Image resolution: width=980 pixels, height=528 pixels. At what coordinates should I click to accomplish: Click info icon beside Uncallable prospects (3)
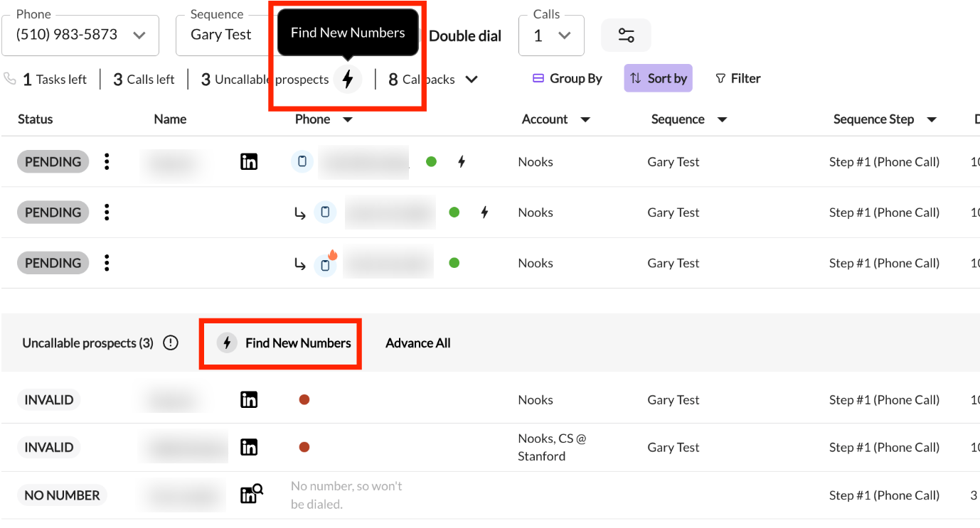click(171, 343)
